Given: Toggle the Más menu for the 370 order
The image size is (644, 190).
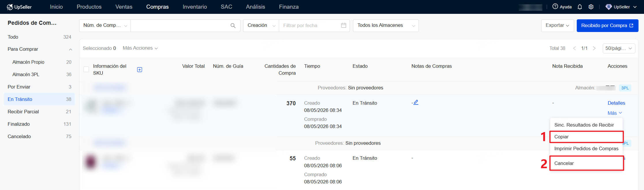Looking at the screenshot, I should (615, 113).
